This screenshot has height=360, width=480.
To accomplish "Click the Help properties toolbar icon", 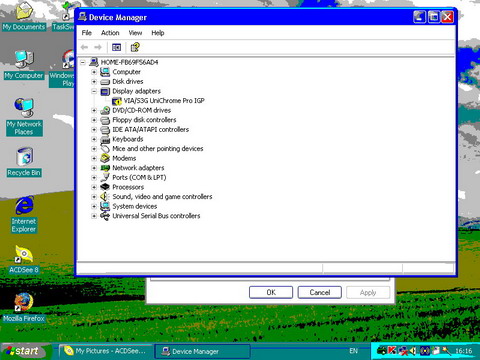I will (135, 47).
